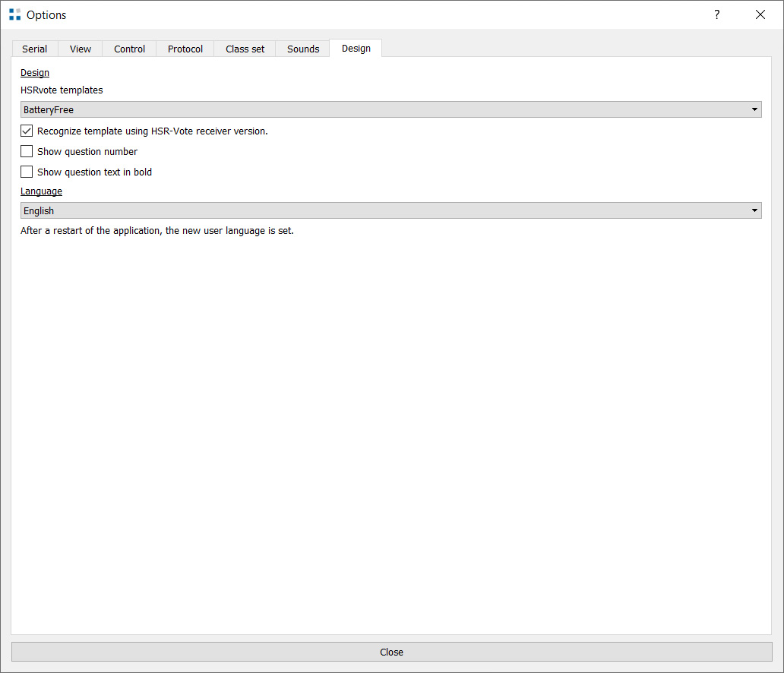Click the Language dropdown arrow
Viewport: 784px width, 673px height.
point(754,211)
